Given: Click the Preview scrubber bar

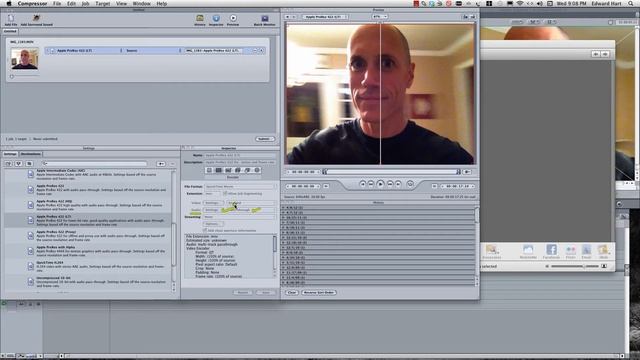Looking at the screenshot, I should [392, 172].
